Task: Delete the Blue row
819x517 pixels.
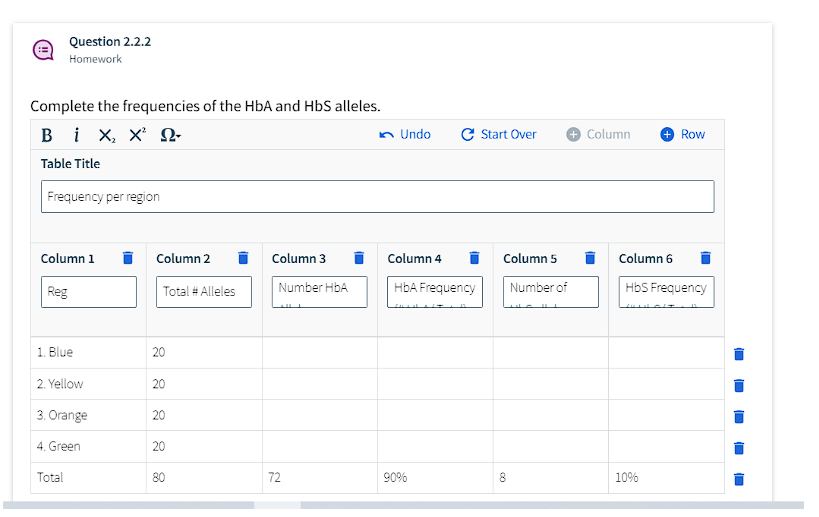Action: pyautogui.click(x=739, y=353)
